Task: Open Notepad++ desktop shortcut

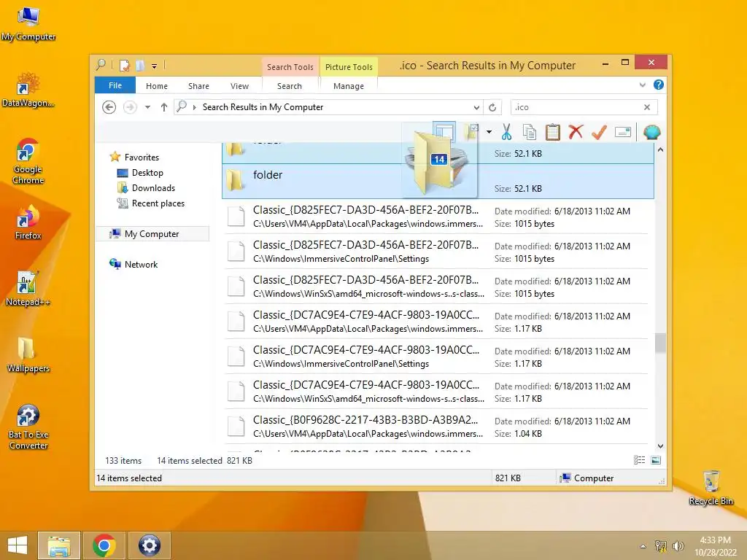Action: (28, 289)
